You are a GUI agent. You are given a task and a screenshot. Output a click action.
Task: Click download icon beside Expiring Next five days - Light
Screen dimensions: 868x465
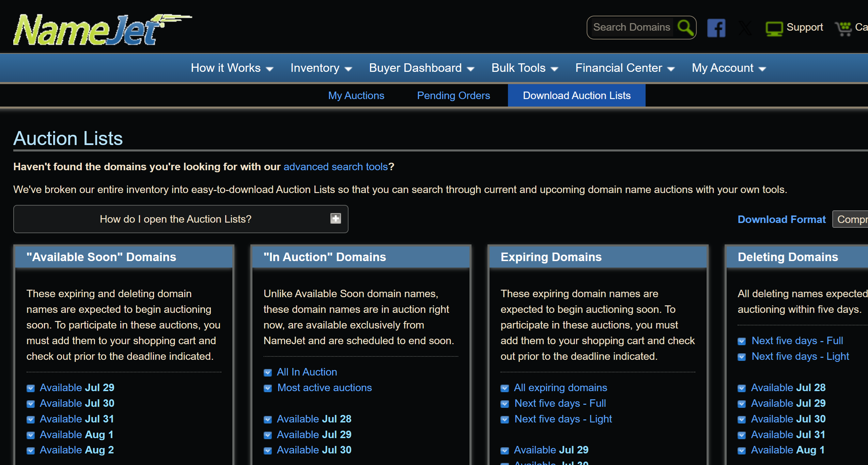coord(505,419)
